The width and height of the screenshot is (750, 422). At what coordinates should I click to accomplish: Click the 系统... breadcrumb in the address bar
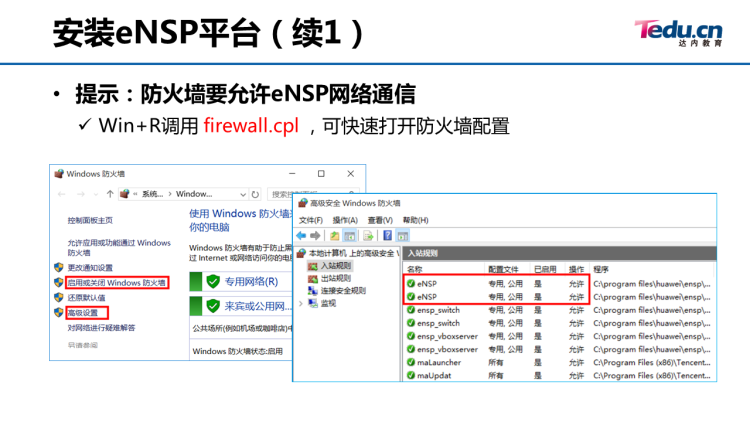153,194
